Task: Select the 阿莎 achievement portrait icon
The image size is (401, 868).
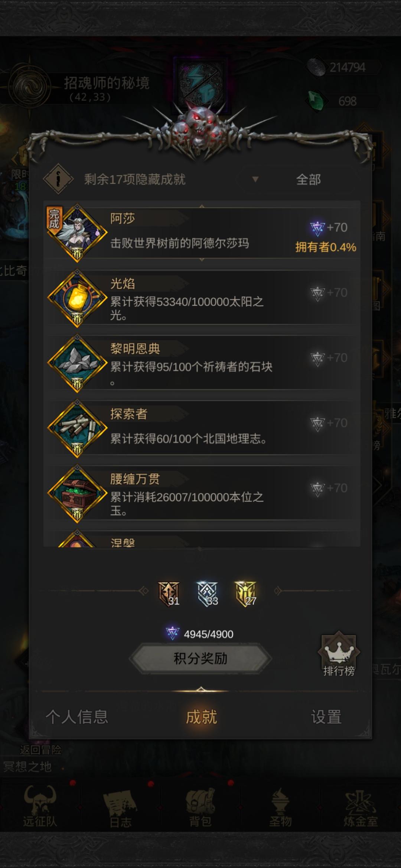Action: 77,233
